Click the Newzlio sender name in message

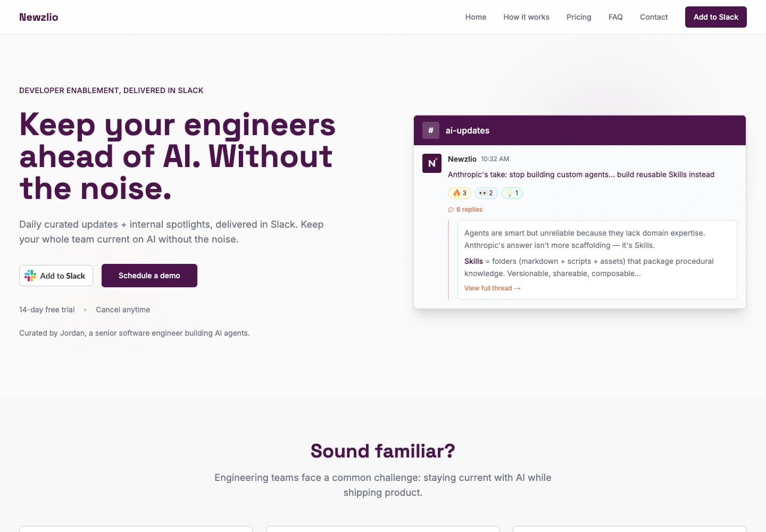pyautogui.click(x=462, y=159)
